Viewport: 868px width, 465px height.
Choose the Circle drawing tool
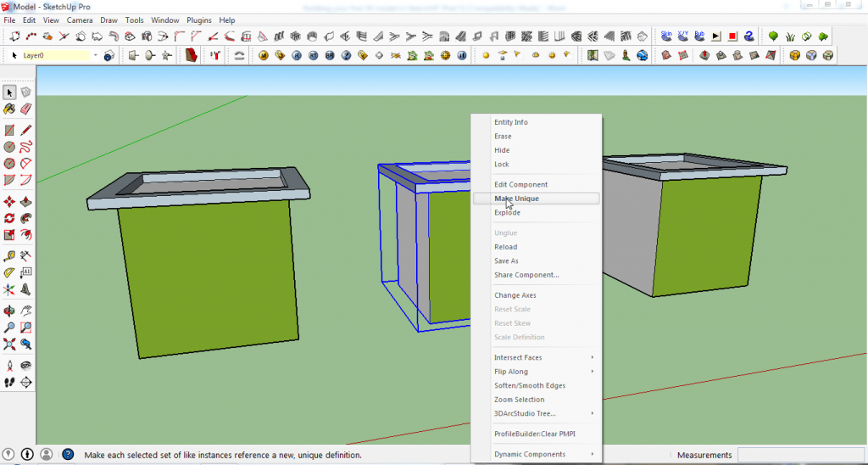(x=9, y=147)
